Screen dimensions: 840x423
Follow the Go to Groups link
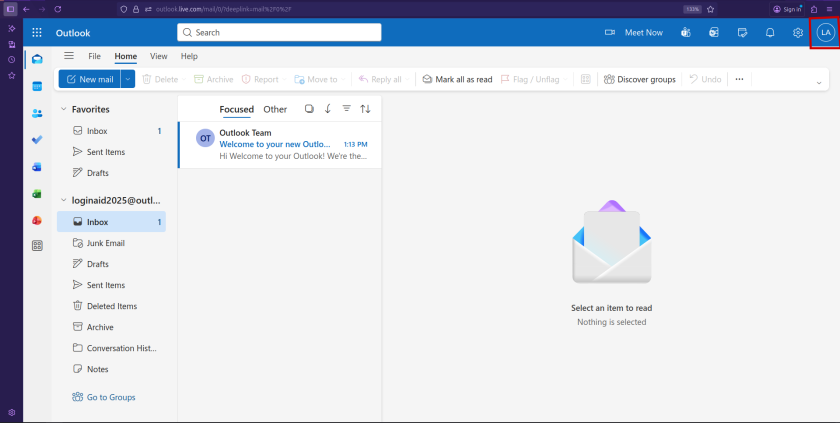pos(110,397)
